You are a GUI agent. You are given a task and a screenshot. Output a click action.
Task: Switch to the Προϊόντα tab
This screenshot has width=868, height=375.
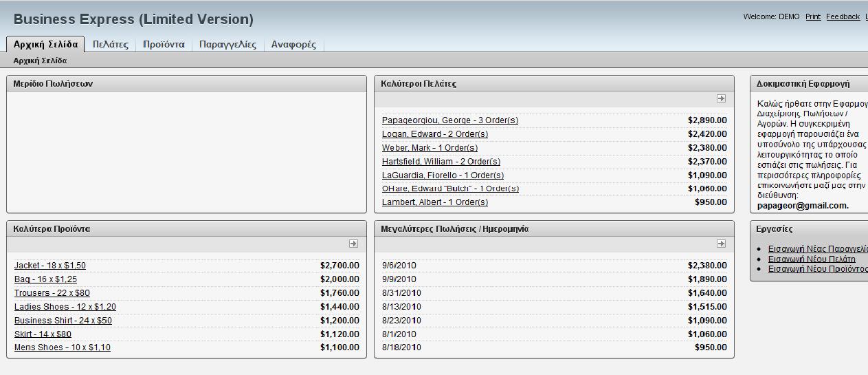(x=164, y=44)
